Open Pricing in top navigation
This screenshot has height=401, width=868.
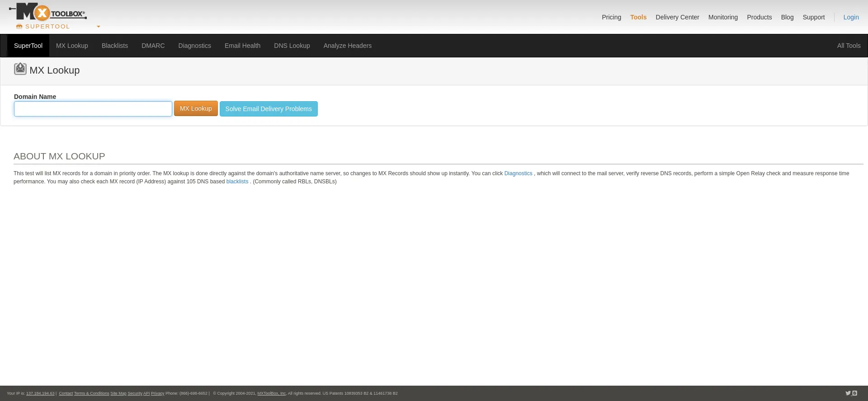click(x=611, y=17)
